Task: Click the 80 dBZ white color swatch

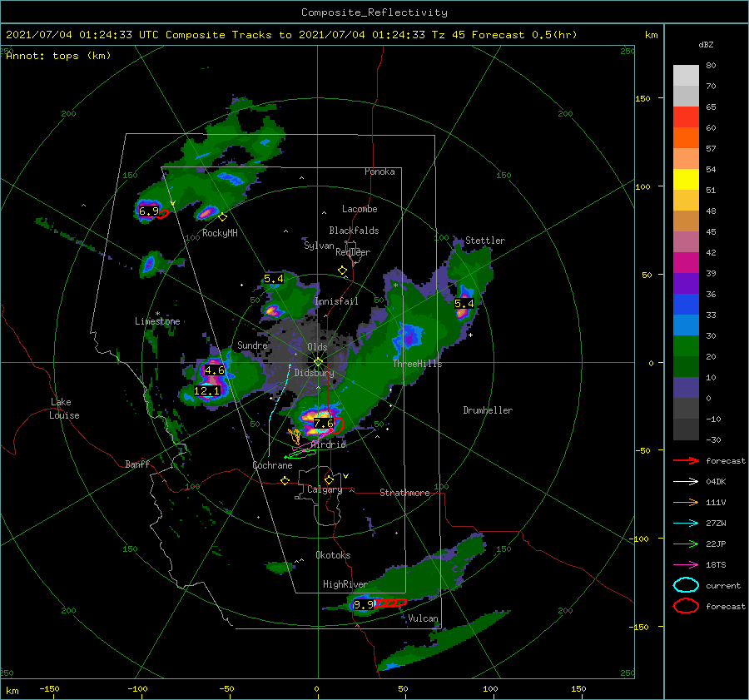Action: coord(686,75)
